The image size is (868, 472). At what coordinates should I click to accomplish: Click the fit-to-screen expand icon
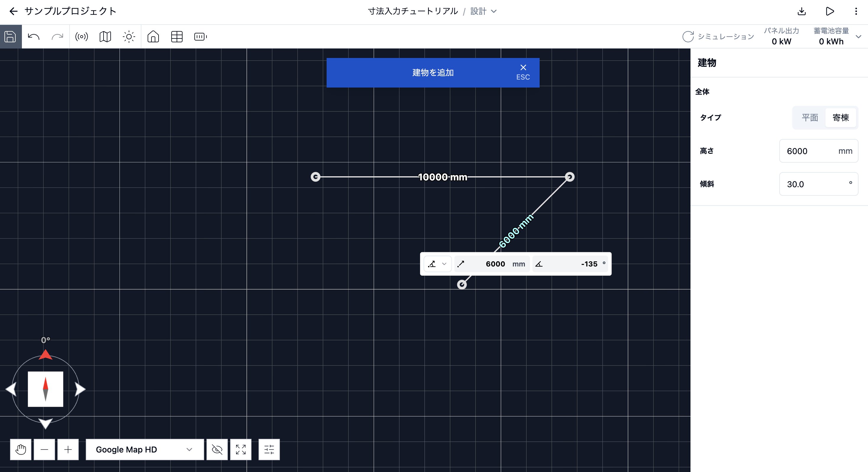[241, 450]
